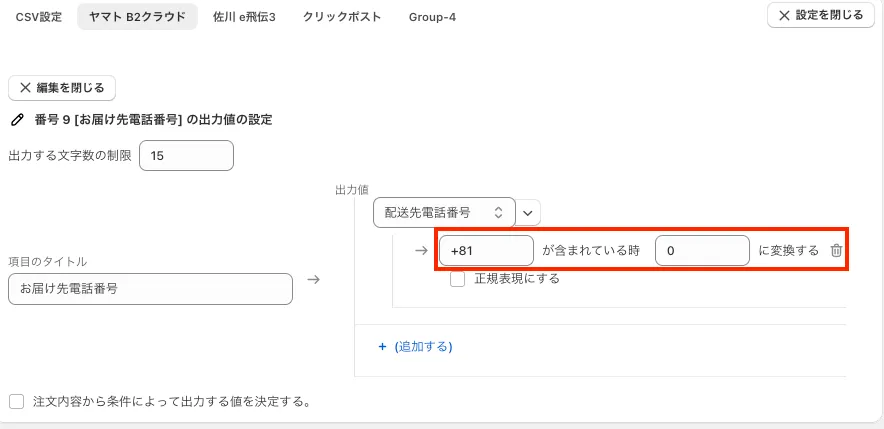This screenshot has height=429, width=884.
Task: Select the ヤマト B2クラウド tab
Action: point(137,17)
